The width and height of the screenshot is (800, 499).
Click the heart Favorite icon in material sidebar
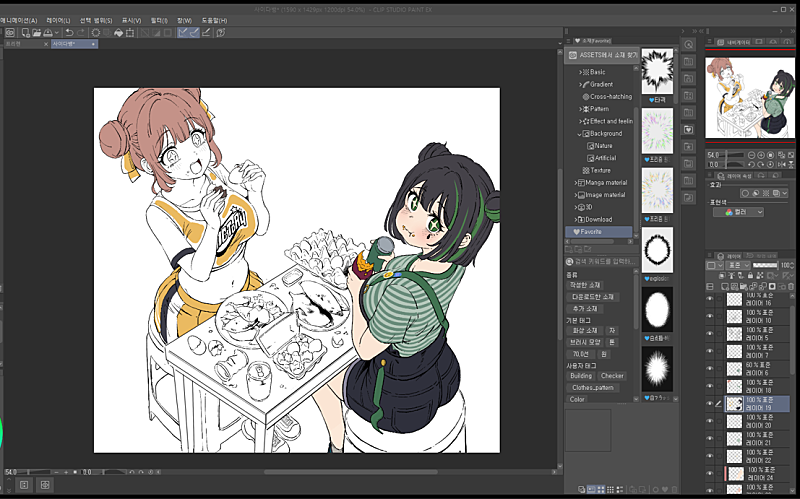(x=688, y=130)
